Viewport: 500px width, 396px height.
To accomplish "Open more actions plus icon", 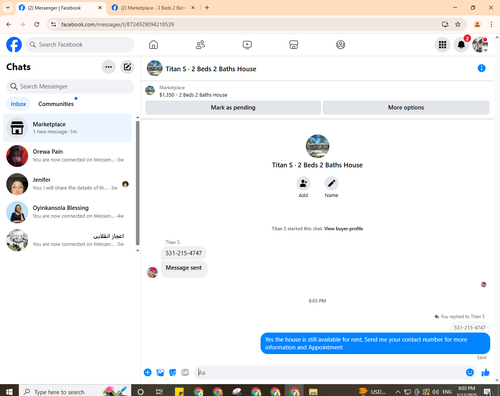I will pyautogui.click(x=148, y=372).
